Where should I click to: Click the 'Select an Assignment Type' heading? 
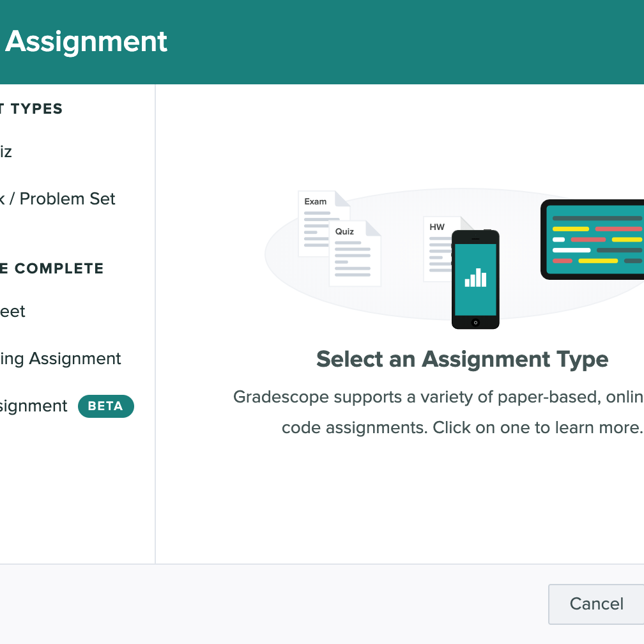point(462,359)
